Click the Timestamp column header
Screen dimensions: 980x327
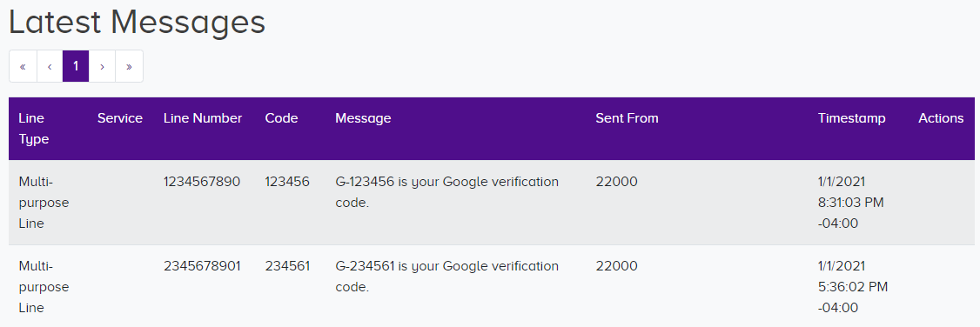pos(852,118)
